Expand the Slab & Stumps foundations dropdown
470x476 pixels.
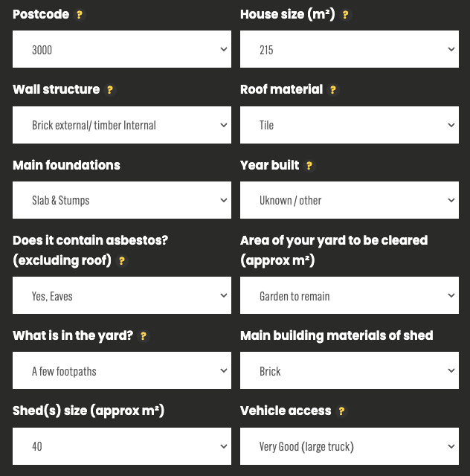(122, 200)
